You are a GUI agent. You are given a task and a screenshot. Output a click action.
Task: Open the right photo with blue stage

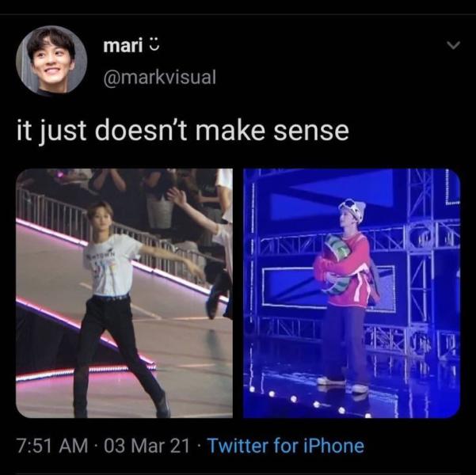352,293
